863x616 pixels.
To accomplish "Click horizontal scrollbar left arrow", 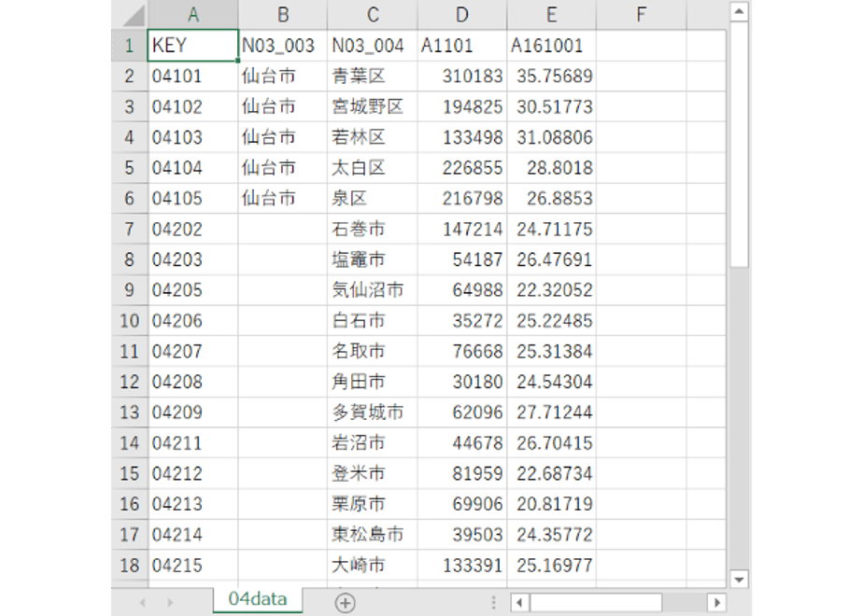I will 519,602.
